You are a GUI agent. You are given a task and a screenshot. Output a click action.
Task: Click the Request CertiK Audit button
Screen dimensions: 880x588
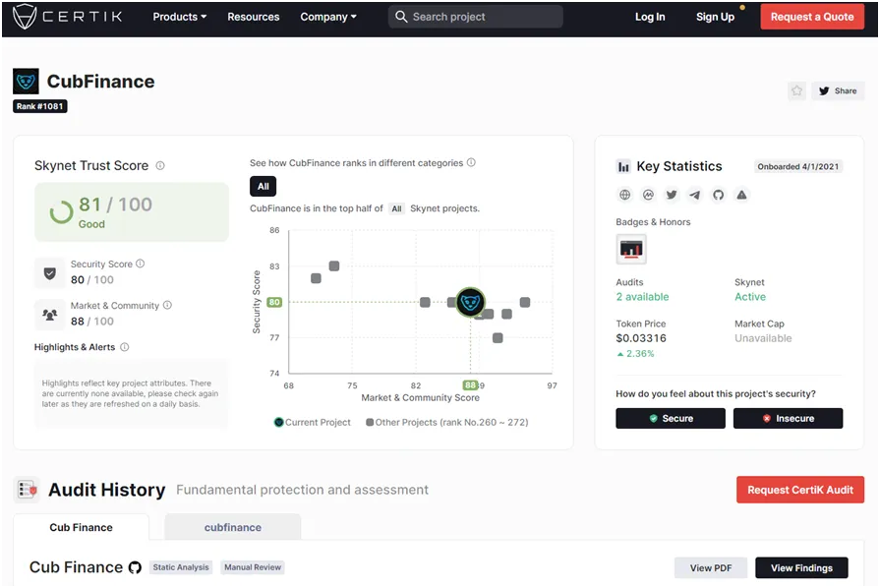[x=800, y=490]
